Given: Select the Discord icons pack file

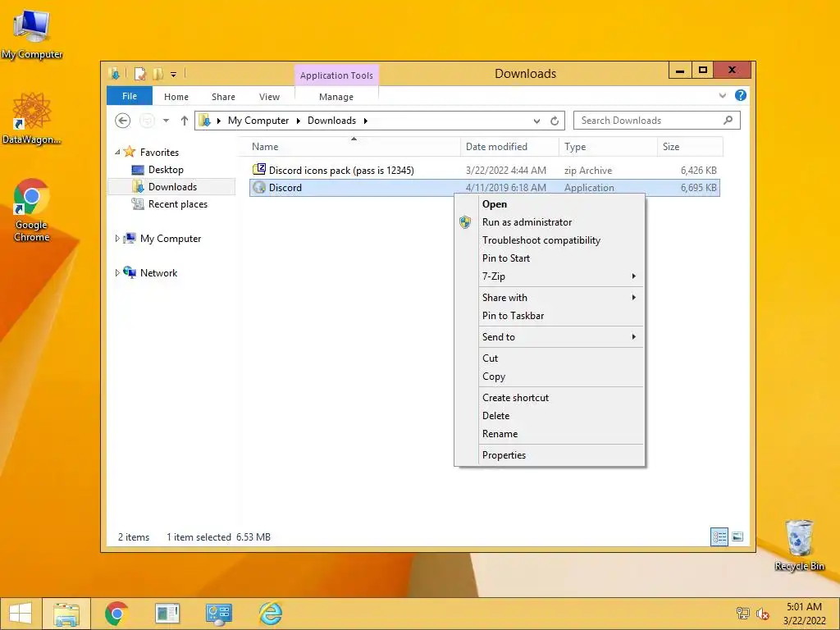Looking at the screenshot, I should tap(485, 171).
